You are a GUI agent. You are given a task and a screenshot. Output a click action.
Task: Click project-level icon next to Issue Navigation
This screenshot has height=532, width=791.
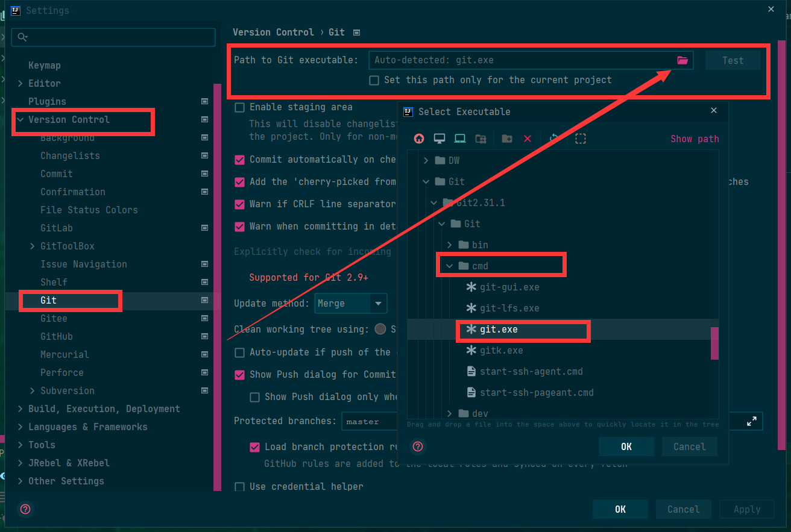[204, 264]
